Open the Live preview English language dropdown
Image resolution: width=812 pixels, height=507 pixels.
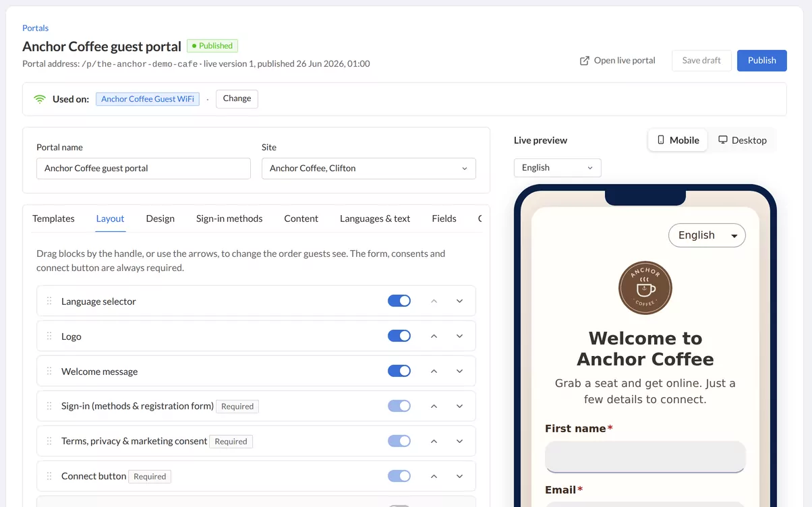[x=558, y=168]
